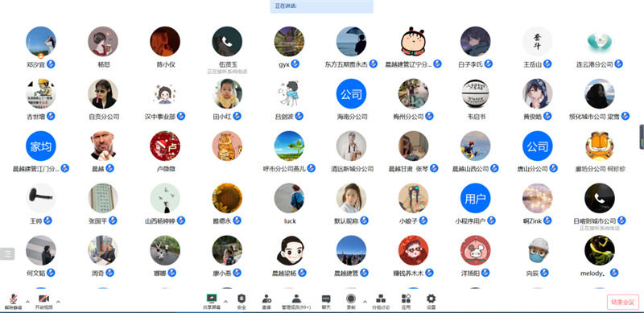Screen dimensions: 644x313
Task: Expand the audio options arrow beside mute
Action: coord(27,302)
